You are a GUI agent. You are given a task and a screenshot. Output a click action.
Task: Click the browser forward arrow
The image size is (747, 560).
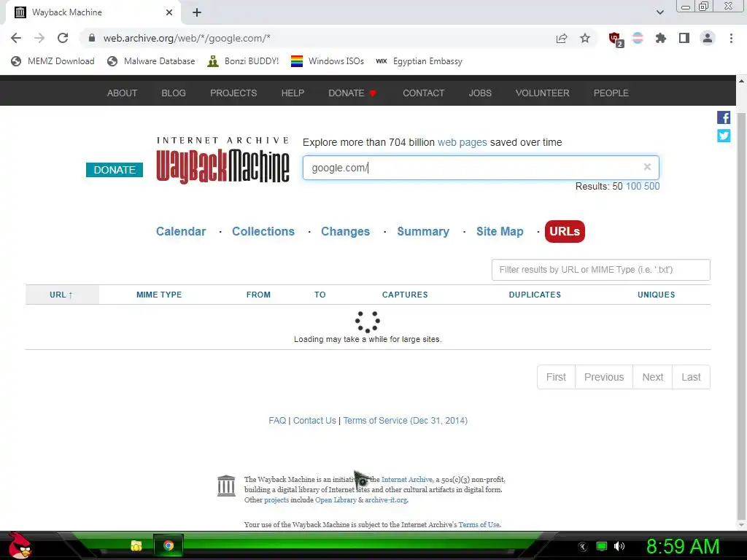[x=39, y=38]
